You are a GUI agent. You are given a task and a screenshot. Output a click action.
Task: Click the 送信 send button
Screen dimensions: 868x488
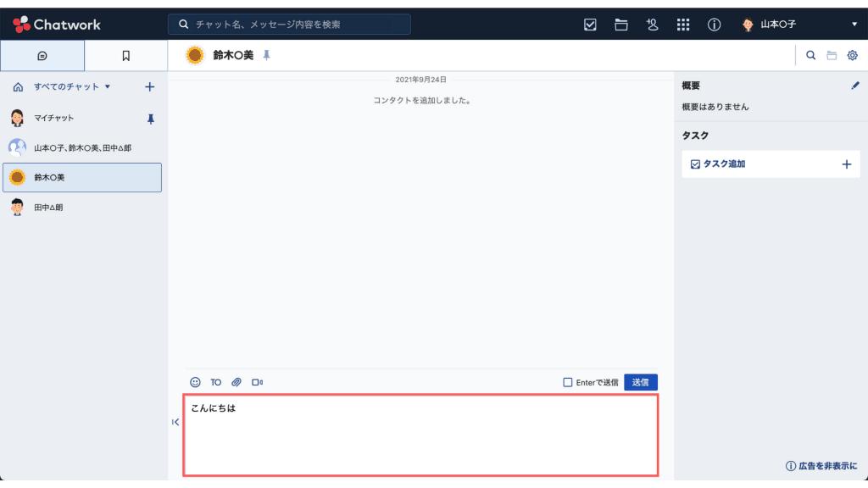(x=641, y=382)
